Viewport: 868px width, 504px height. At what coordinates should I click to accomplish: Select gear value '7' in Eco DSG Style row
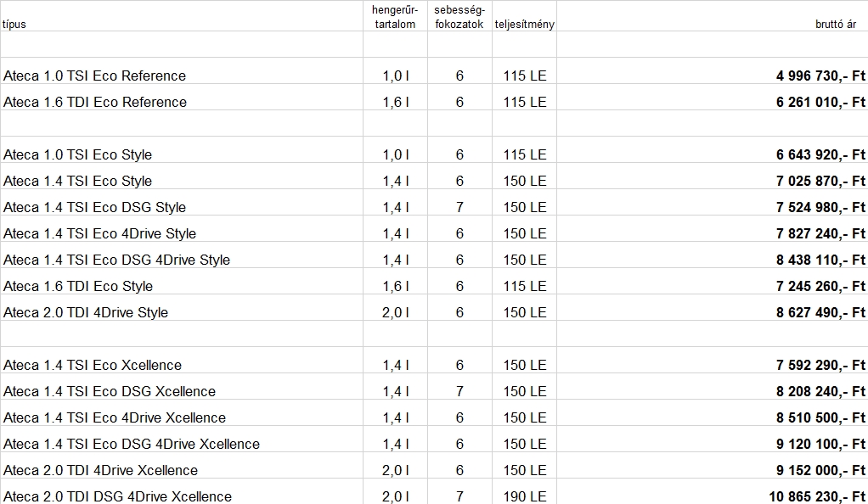[459, 203]
